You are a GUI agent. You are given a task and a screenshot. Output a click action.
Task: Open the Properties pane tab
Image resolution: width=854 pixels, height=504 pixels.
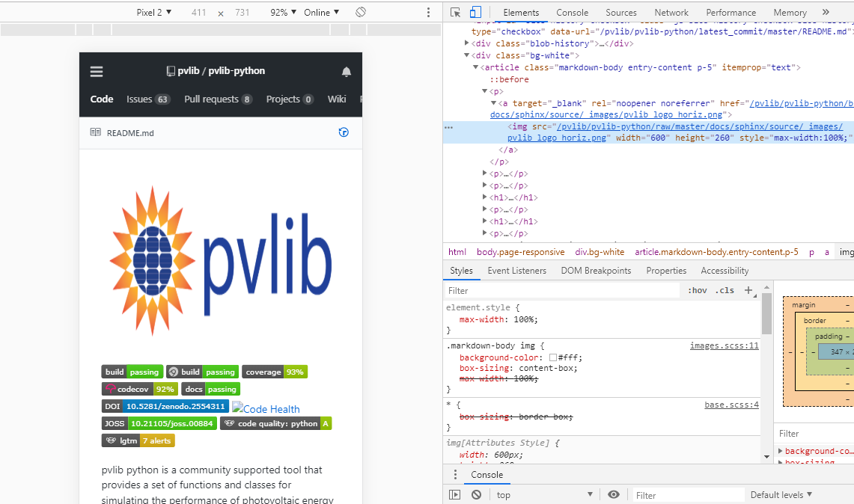(x=666, y=271)
